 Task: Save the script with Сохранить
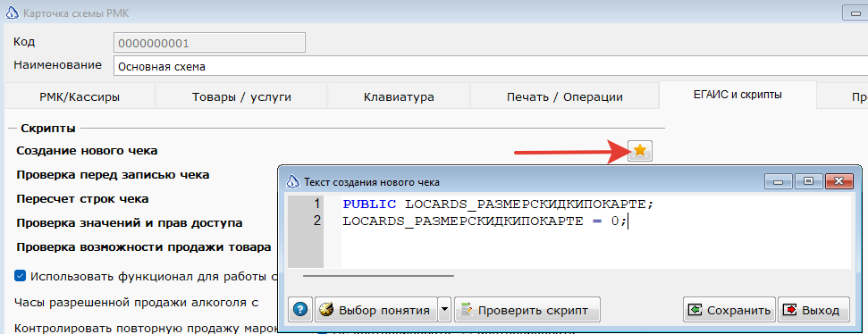pos(729,310)
